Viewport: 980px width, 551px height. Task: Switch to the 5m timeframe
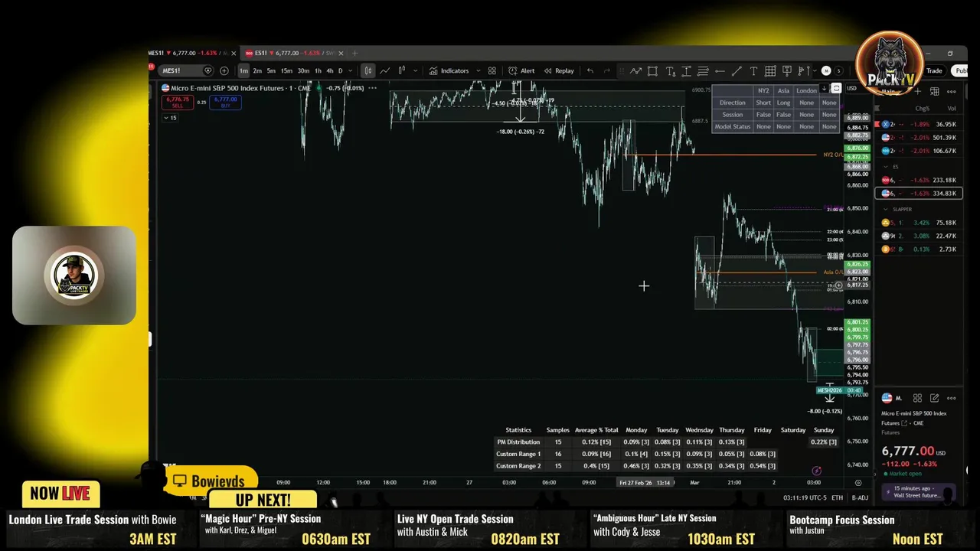271,70
